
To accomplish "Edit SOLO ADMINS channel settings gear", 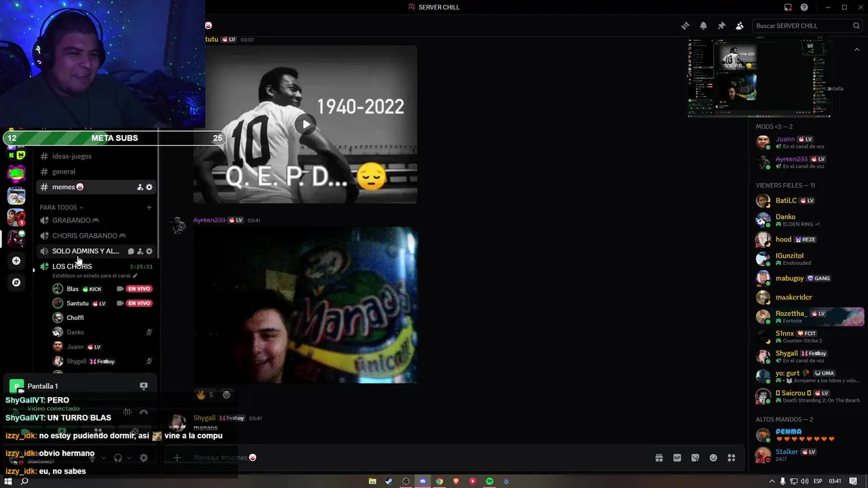I will click(x=149, y=251).
